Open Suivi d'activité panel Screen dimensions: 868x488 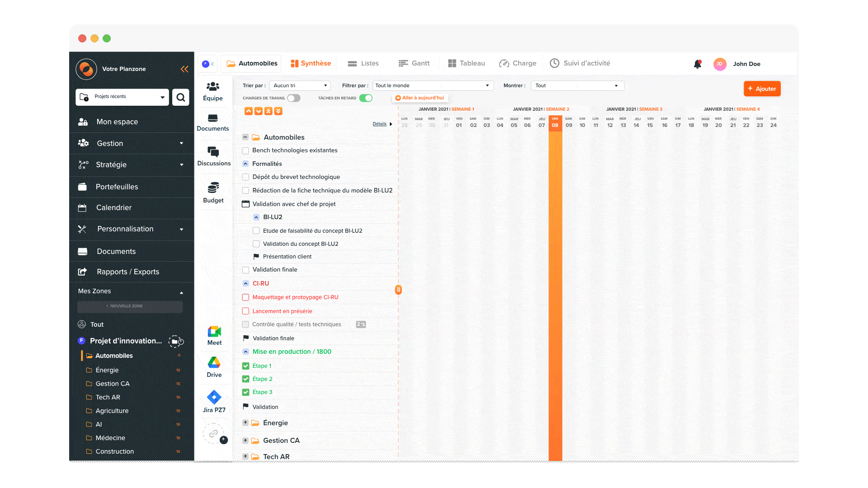581,64
